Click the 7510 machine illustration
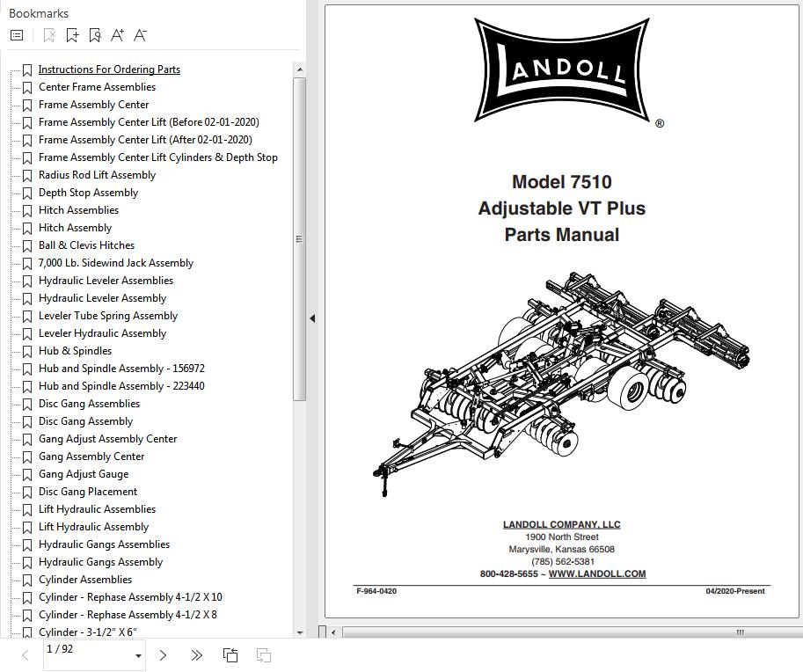Viewport: 803px width, 672px height. click(561, 384)
